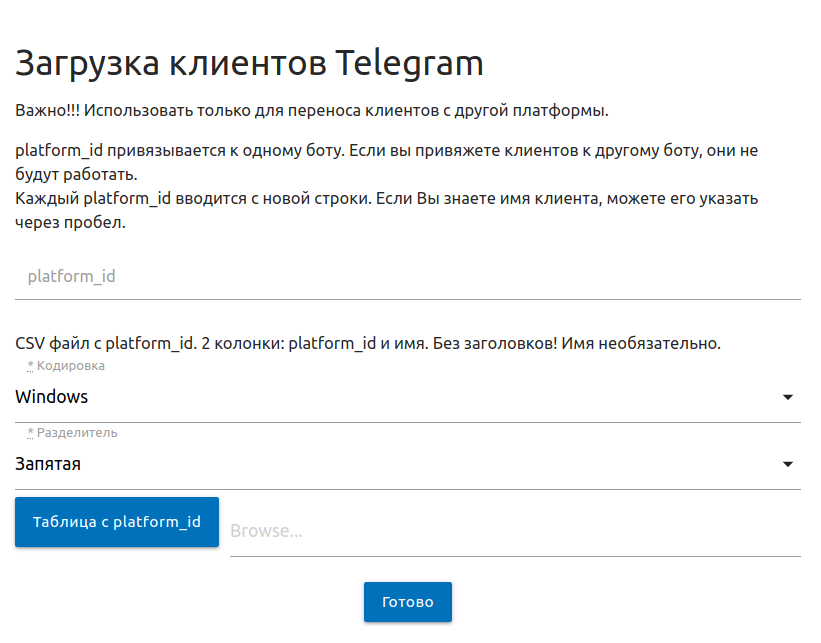Click the paragraph about привязывается к одному боту
The height and width of the screenshot is (643, 821).
pos(386,162)
